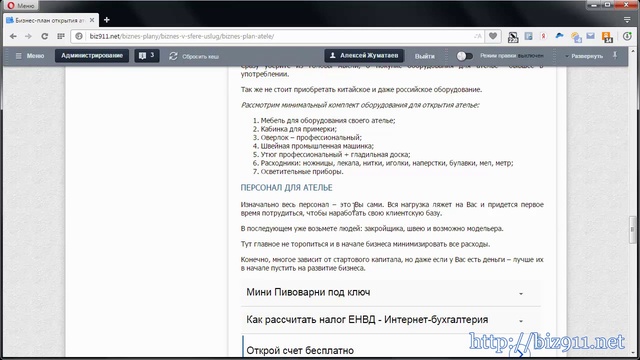
Task: Open the orange Odnoklassniki extension
Action: tap(607, 37)
